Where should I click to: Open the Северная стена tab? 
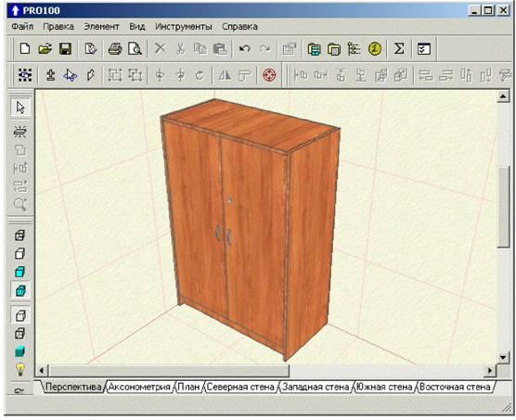(240, 387)
